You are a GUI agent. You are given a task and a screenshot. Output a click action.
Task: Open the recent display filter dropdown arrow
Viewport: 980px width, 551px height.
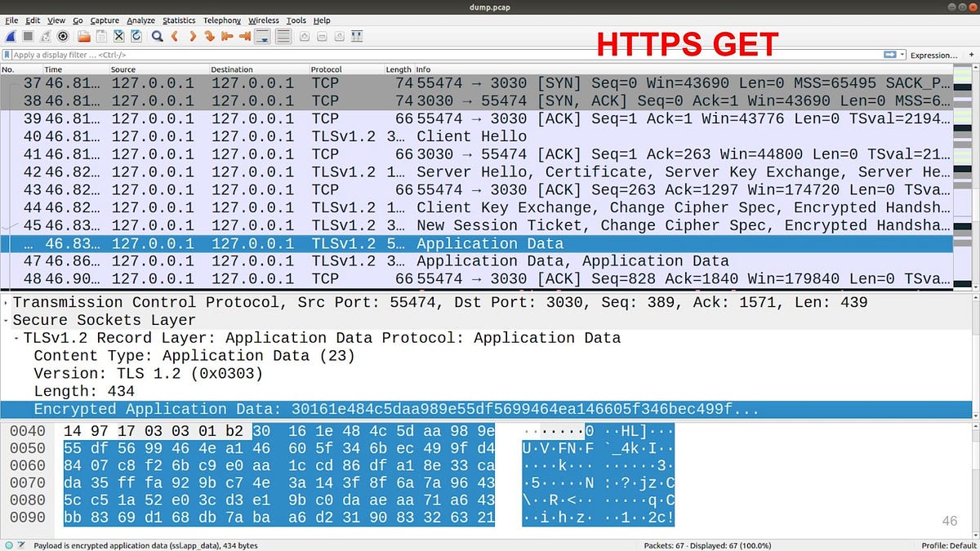(x=902, y=55)
